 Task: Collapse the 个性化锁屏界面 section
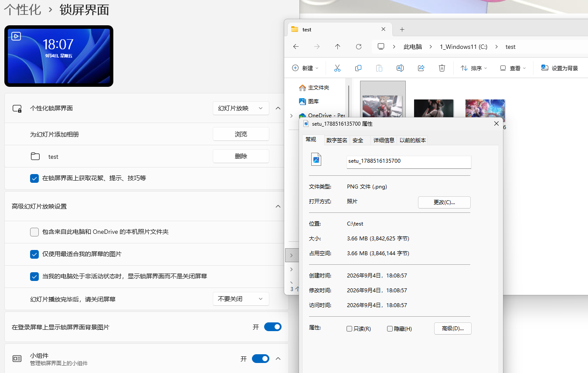[278, 108]
